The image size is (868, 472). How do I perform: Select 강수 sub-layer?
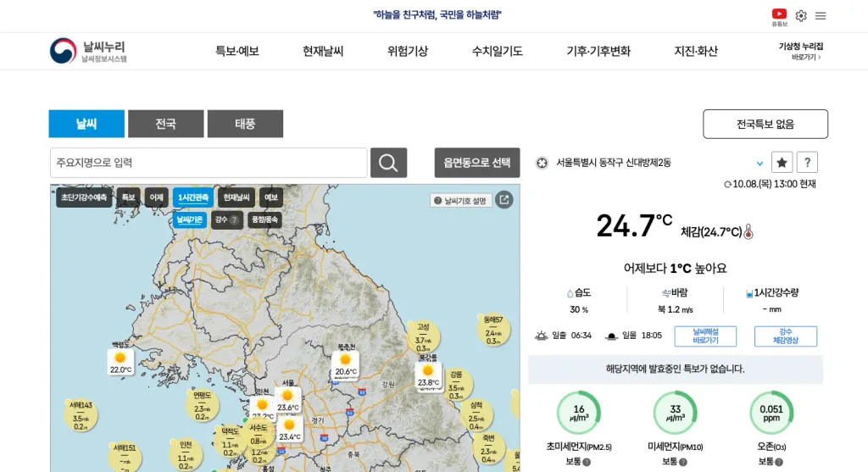(x=226, y=219)
